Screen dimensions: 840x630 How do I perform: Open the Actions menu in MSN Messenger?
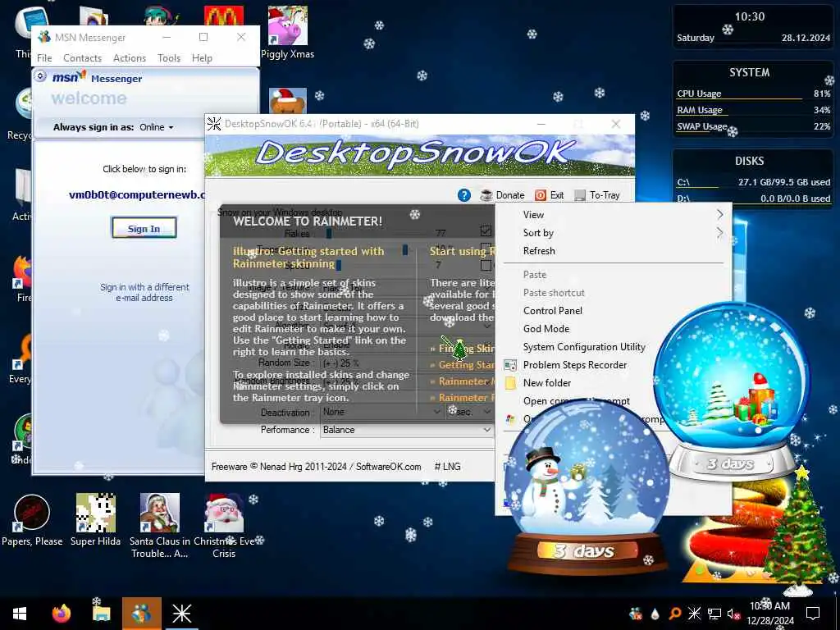tap(129, 58)
